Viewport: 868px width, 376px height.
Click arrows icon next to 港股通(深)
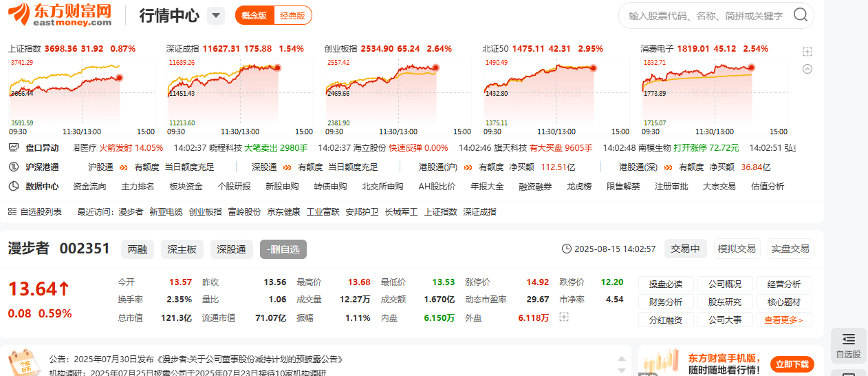pyautogui.click(x=669, y=167)
